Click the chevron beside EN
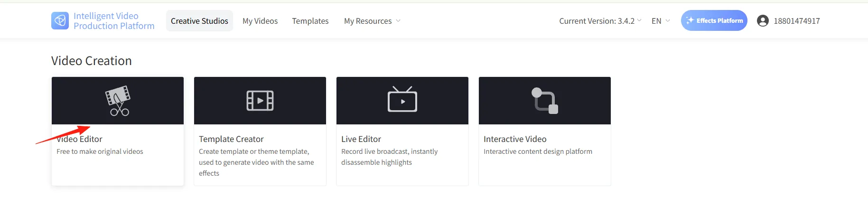Viewport: 868px width, 198px height. (668, 21)
